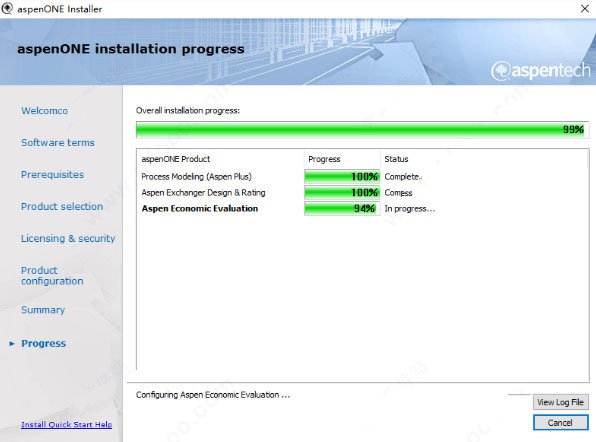Open the Welcome step in sidebar
Viewport: 596px width, 442px height.
(44, 111)
